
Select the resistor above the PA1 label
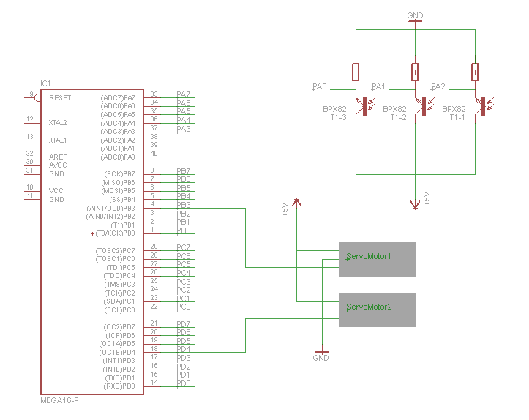[x=415, y=72]
